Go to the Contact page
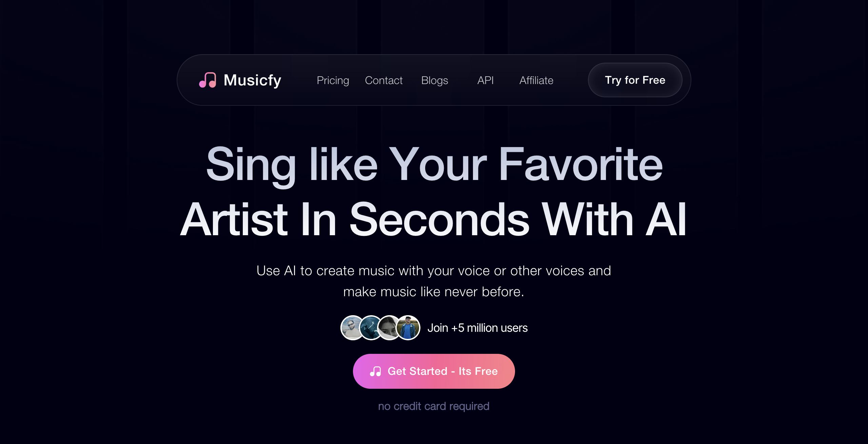The height and width of the screenshot is (444, 868). click(x=383, y=80)
